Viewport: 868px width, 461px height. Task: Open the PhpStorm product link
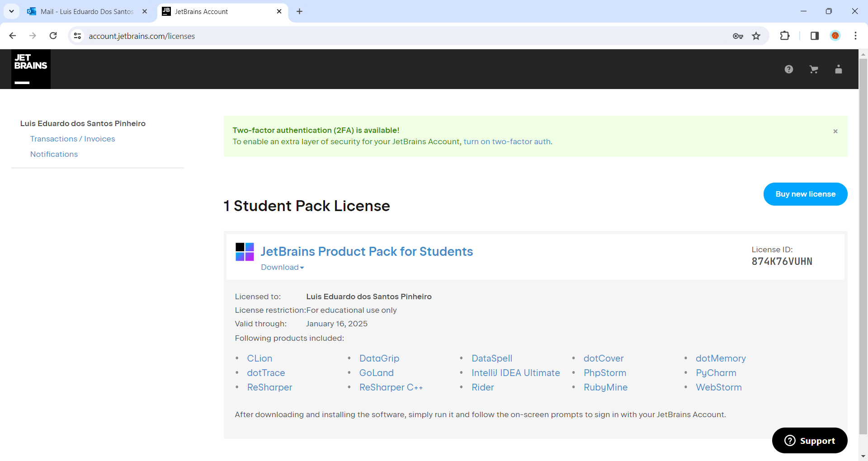(x=605, y=373)
